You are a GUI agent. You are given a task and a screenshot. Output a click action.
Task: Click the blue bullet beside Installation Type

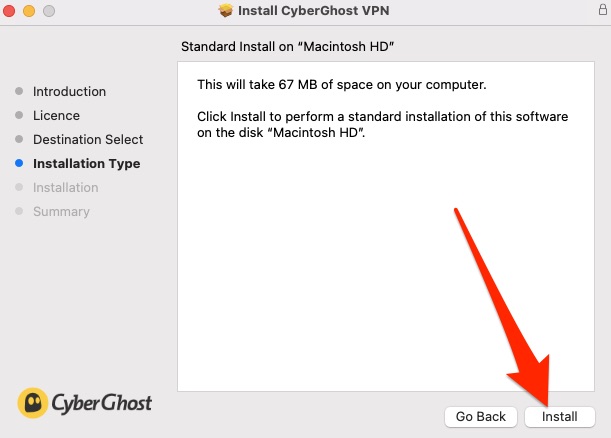(19, 163)
